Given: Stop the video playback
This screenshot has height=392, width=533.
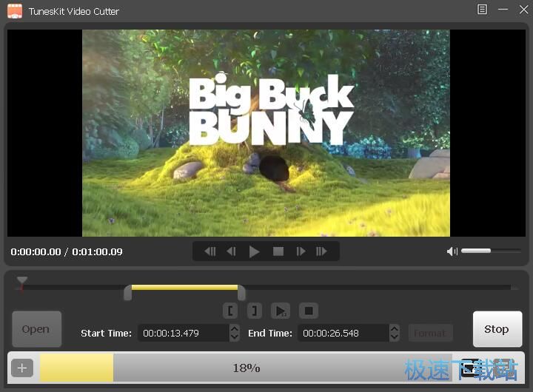Looking at the screenshot, I should (x=278, y=251).
